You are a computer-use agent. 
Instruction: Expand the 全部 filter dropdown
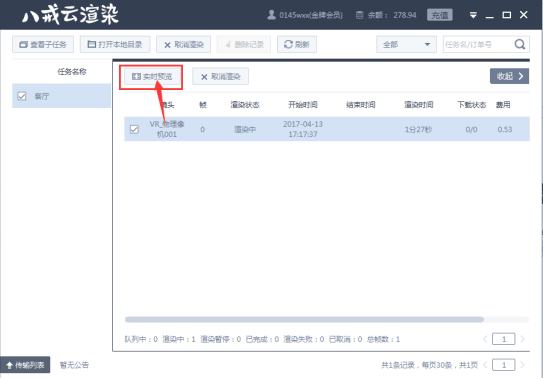tap(406, 44)
